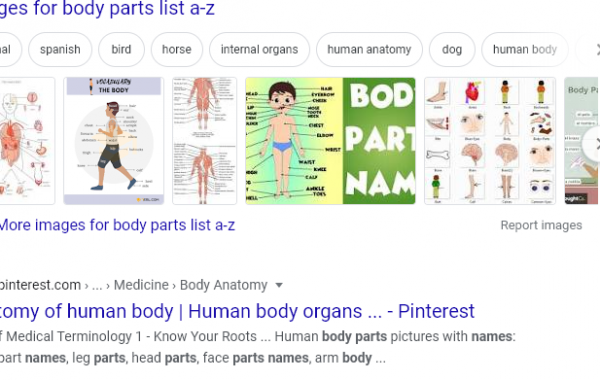Show more filter chips with right arrow
Viewport: 600px width, 380px height.
pos(596,49)
